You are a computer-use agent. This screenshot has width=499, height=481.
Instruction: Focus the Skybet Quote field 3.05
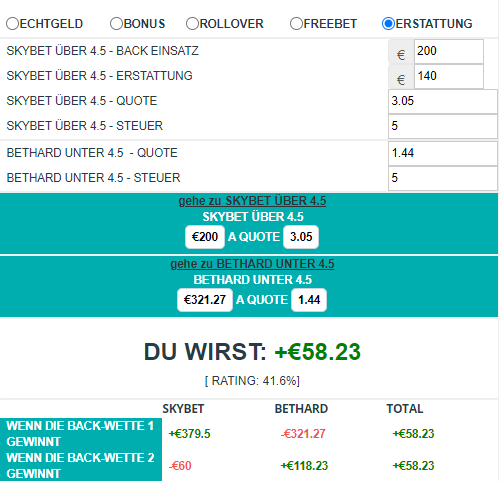443,101
